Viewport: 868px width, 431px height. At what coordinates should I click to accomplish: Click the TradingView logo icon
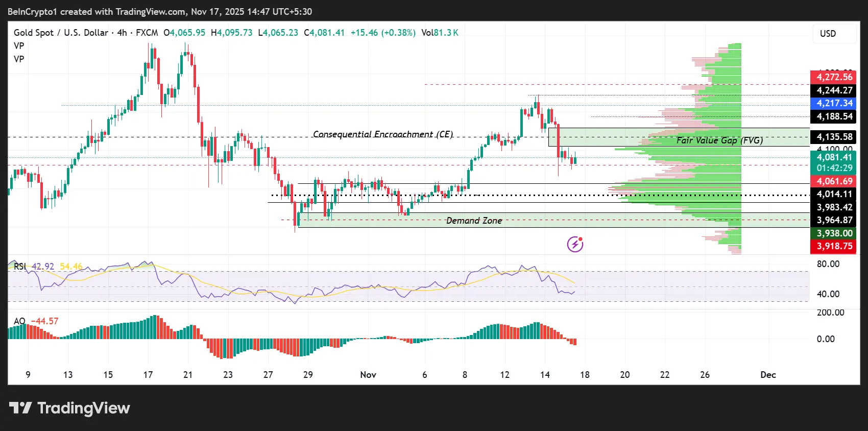tap(20, 408)
